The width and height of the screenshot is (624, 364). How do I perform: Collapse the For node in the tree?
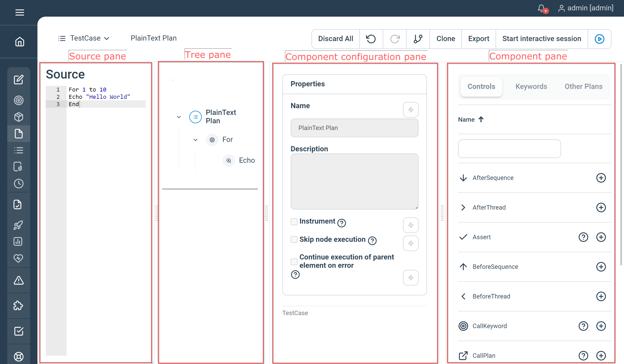point(195,140)
